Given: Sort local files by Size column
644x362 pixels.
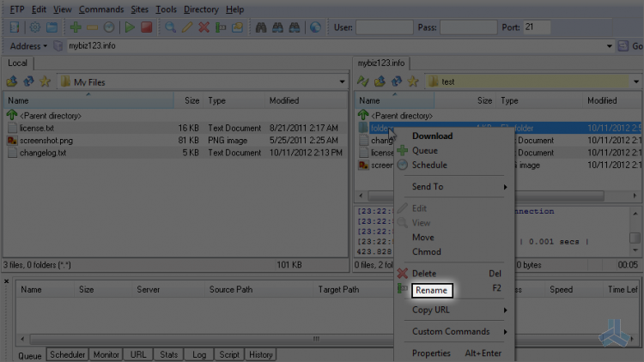Looking at the screenshot, I should click(189, 100).
